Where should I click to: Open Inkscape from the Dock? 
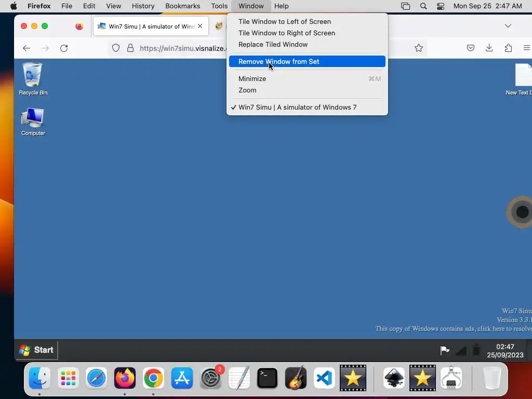(394, 378)
